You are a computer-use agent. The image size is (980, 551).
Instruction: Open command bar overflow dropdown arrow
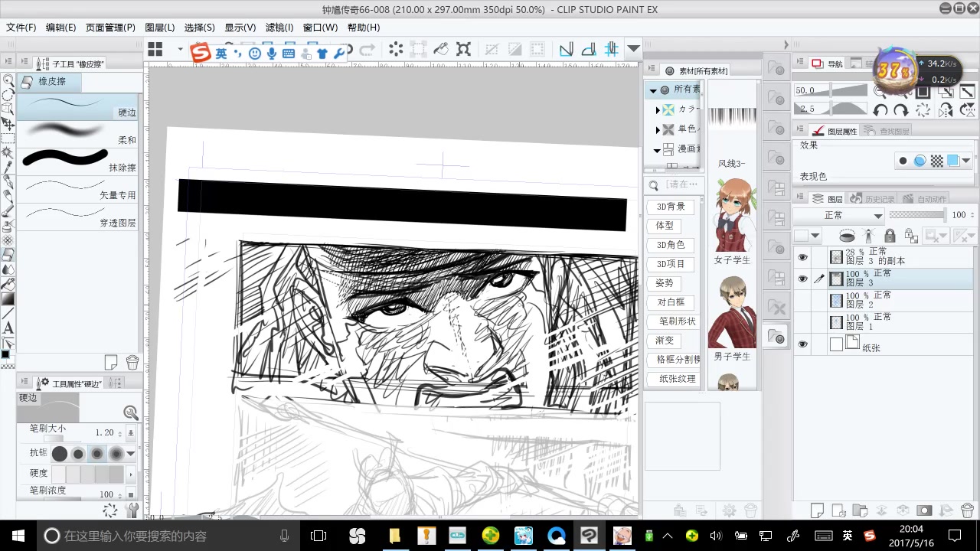633,50
